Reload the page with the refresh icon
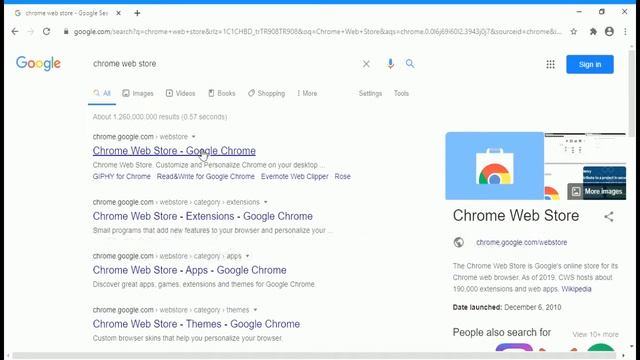 (x=47, y=31)
